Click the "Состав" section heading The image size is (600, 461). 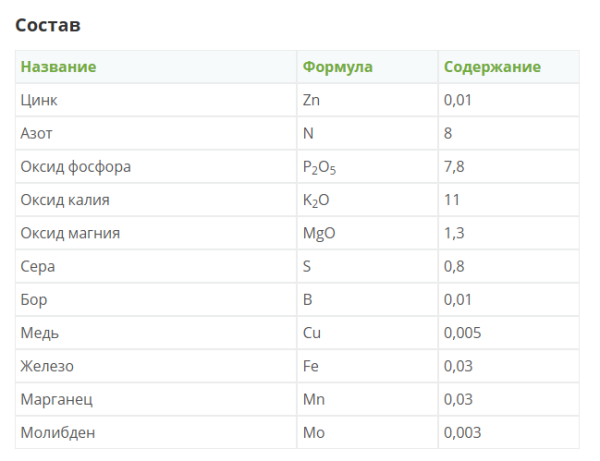(47, 23)
